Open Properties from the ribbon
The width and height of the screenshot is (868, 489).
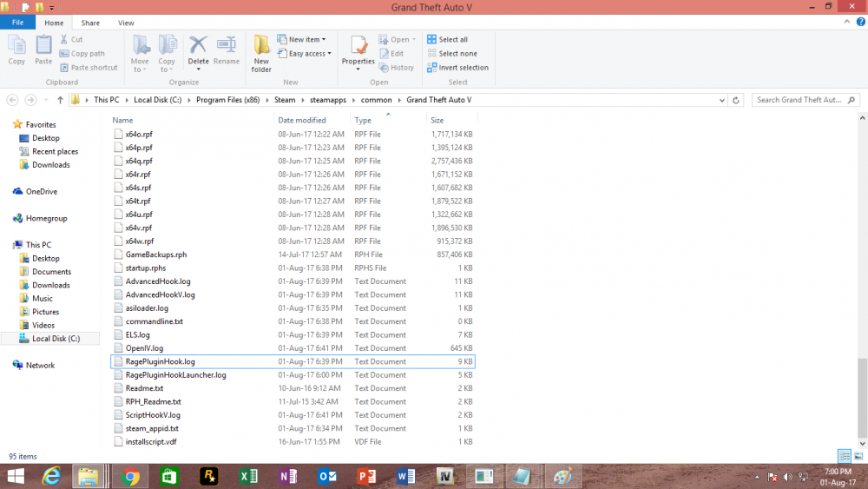click(x=358, y=53)
